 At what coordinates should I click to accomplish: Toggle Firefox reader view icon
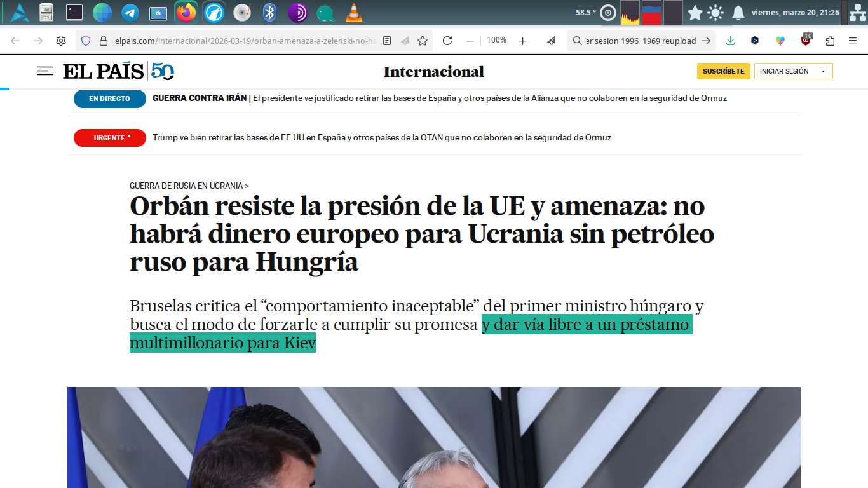point(387,41)
